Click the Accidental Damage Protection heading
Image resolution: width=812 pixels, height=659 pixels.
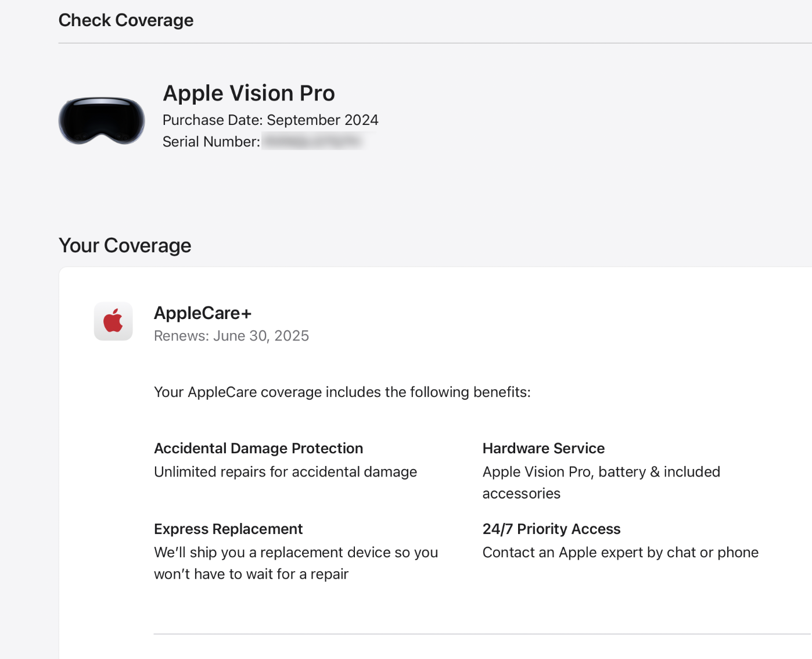pos(258,449)
